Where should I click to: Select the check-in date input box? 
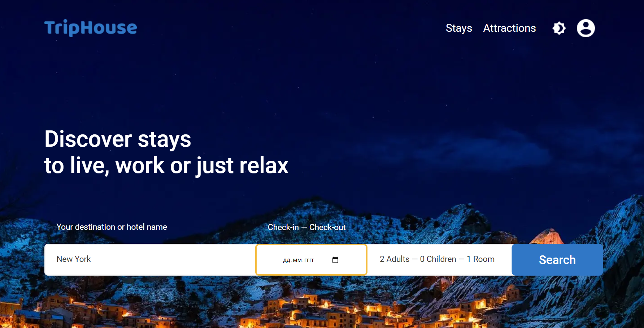point(311,260)
